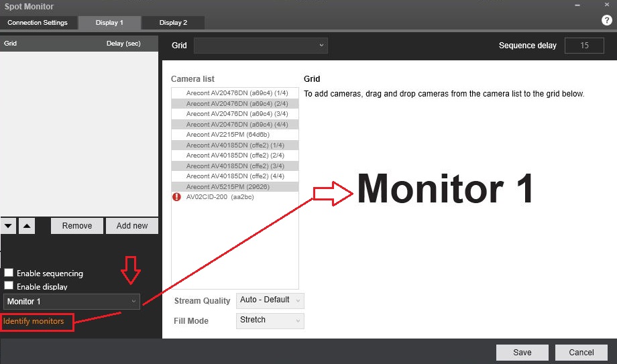This screenshot has height=364, width=617.
Task: Select Arecont AV40185DN (cffe2) (1/4)
Action: click(x=235, y=145)
